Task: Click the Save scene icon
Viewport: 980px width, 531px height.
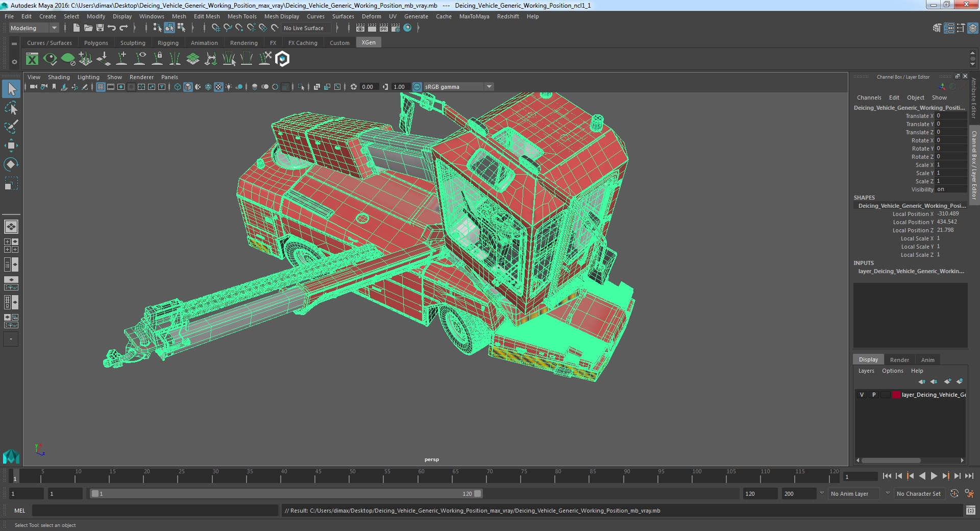Action: pyautogui.click(x=100, y=28)
